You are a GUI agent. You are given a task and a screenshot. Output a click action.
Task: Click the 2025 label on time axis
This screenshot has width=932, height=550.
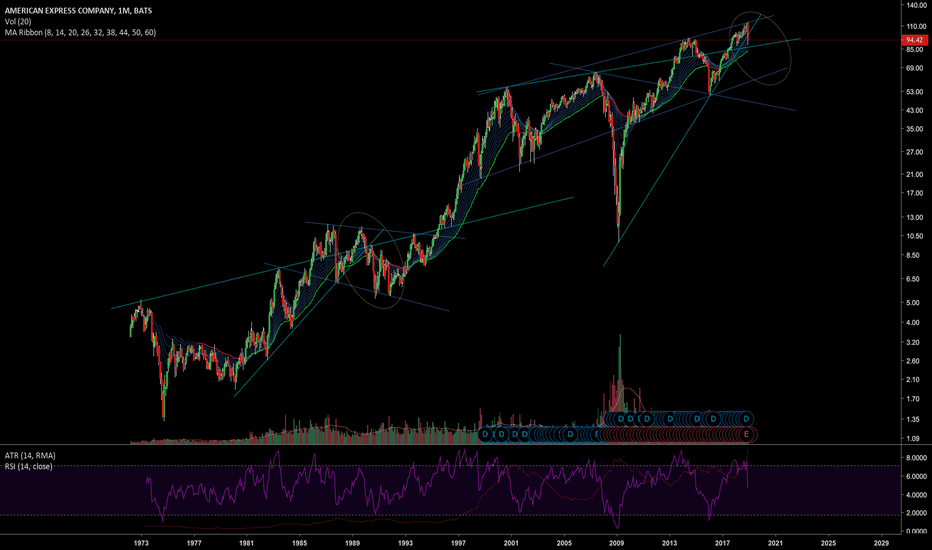point(828,543)
